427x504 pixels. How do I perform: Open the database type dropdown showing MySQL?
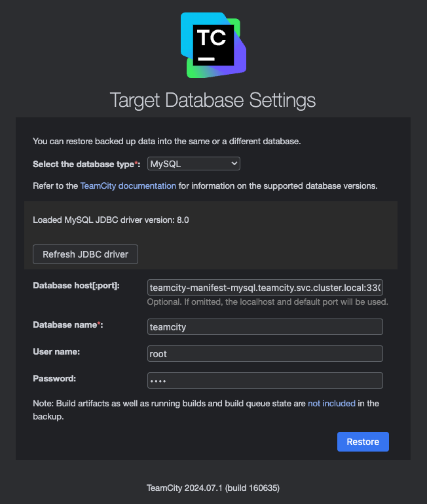coord(194,164)
